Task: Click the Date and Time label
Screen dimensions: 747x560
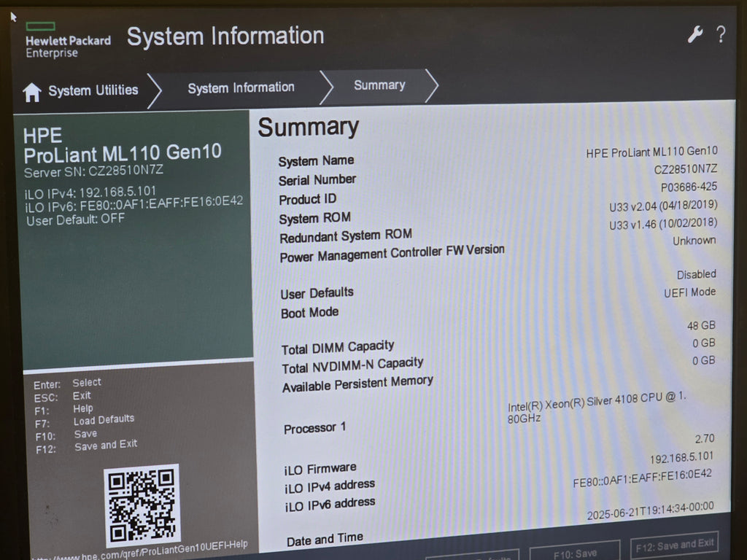Action: [x=325, y=540]
